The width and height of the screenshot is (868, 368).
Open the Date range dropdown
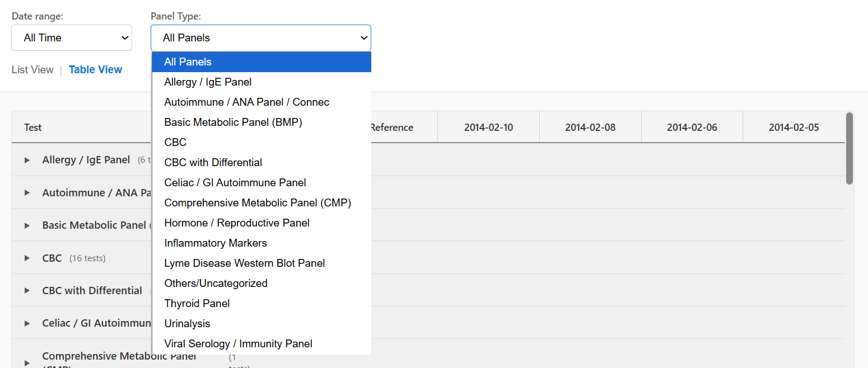[x=72, y=38]
